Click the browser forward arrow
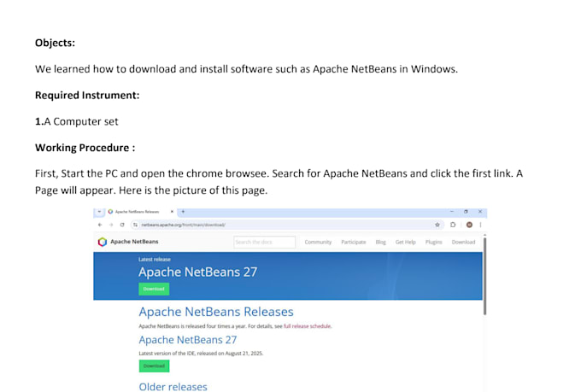 pos(111,225)
